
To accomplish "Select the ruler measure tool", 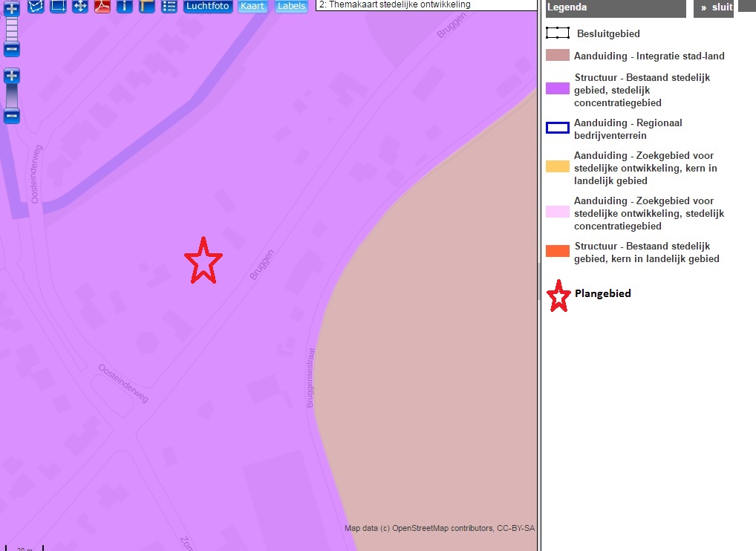I will pyautogui.click(x=146, y=6).
